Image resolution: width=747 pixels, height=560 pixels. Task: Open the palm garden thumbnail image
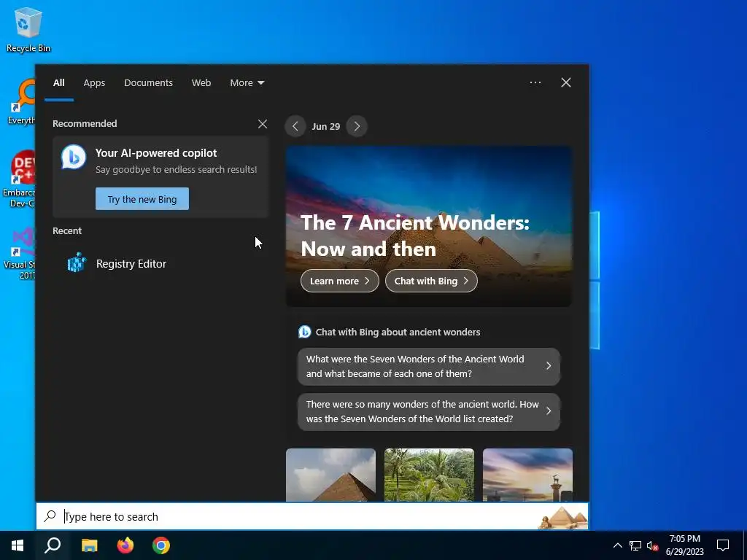tap(429, 475)
